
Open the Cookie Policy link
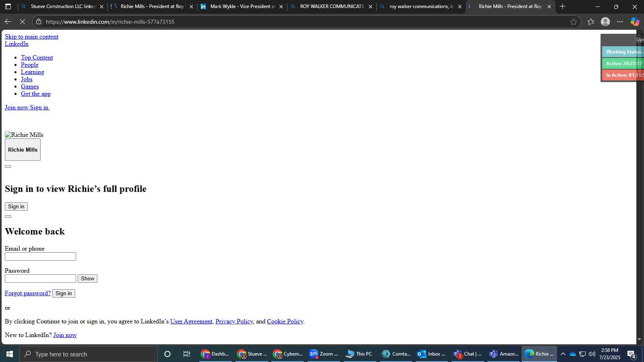coord(285,321)
